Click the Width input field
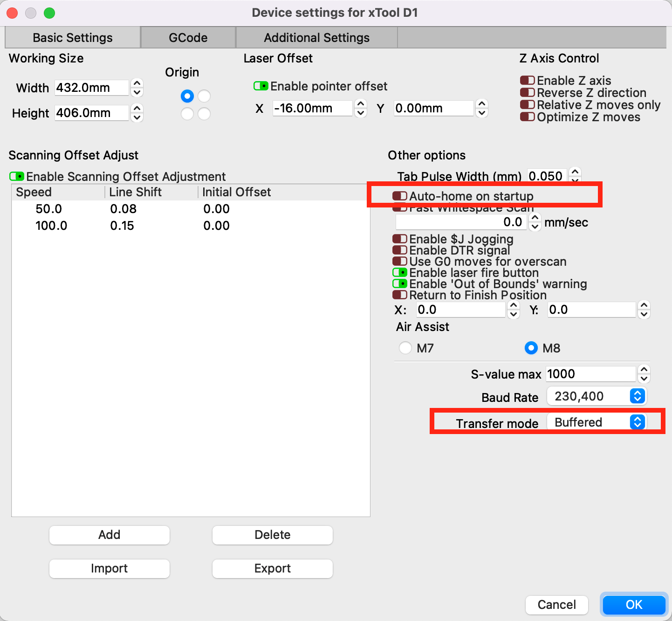Screen dimensions: 672x621 tap(91, 88)
